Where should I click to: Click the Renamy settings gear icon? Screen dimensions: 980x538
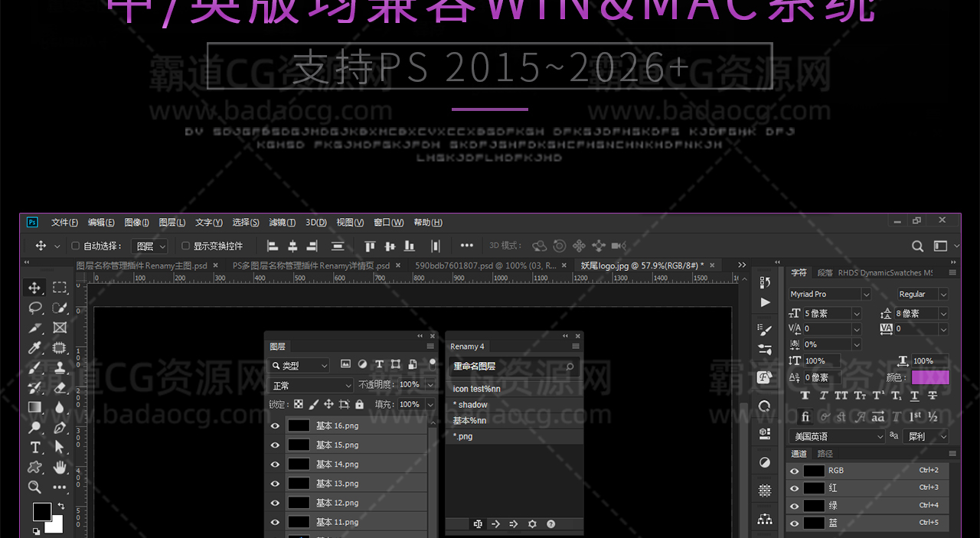(x=532, y=524)
